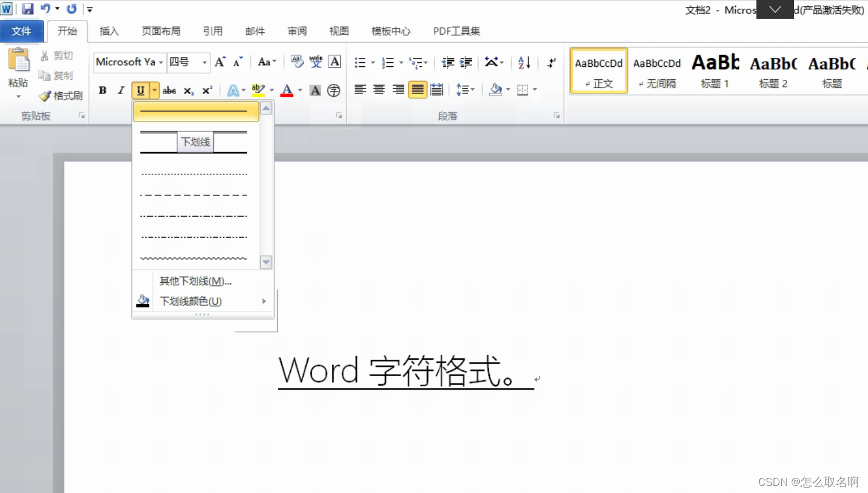Expand the underline style dropdown arrow
This screenshot has height=493, width=868.
pyautogui.click(x=154, y=90)
